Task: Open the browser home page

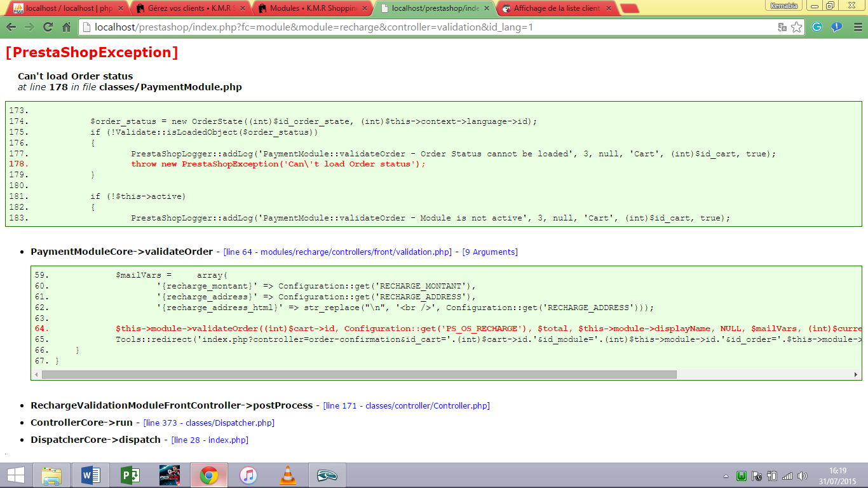Action: pos(66,27)
